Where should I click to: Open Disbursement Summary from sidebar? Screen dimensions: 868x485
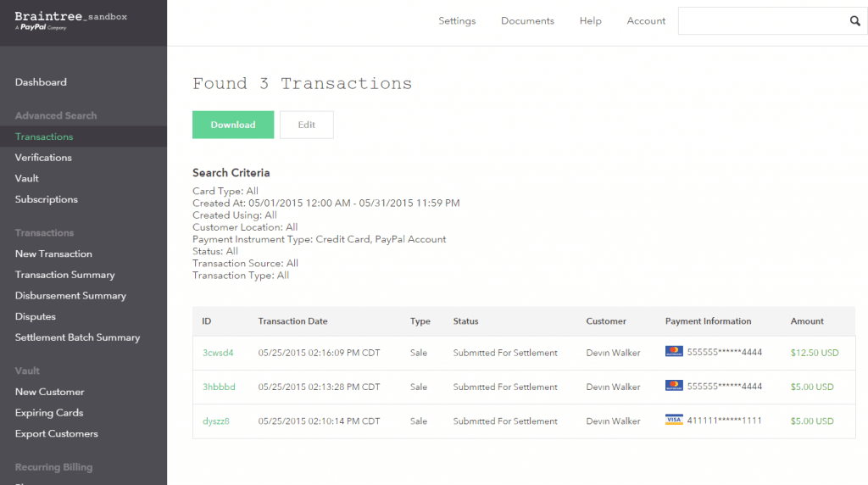70,296
